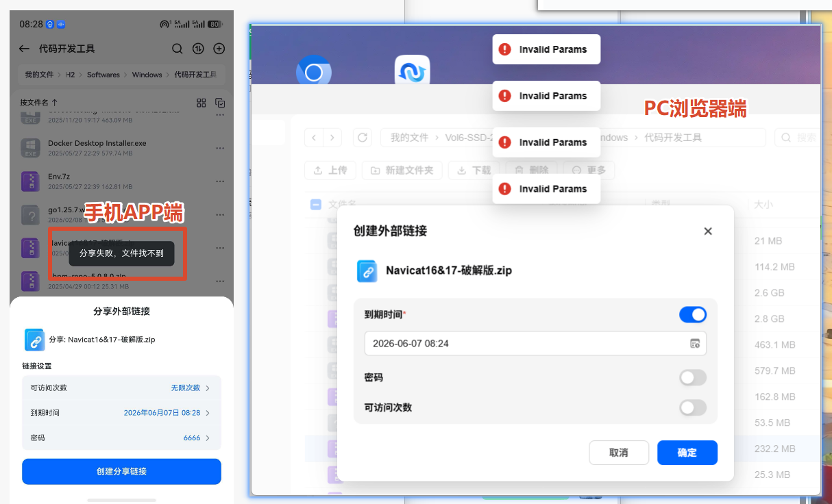Change sort order via 按文件名 on phone
This screenshot has height=504, width=832.
pos(38,102)
